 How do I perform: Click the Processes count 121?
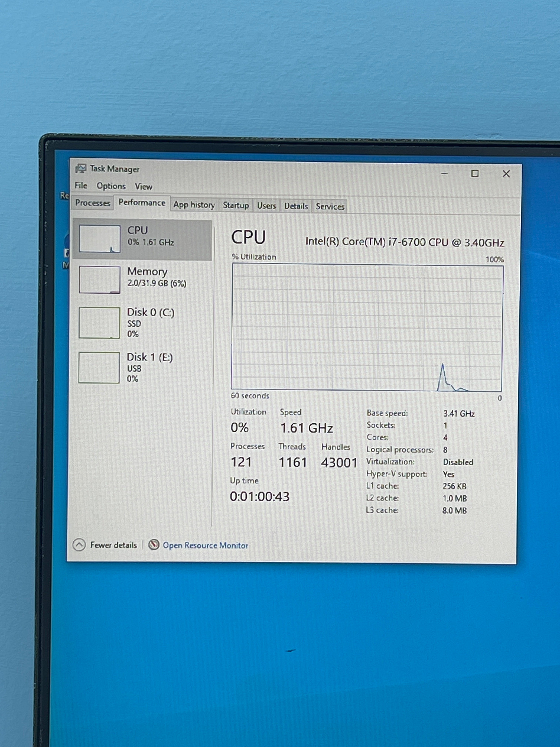pyautogui.click(x=241, y=462)
